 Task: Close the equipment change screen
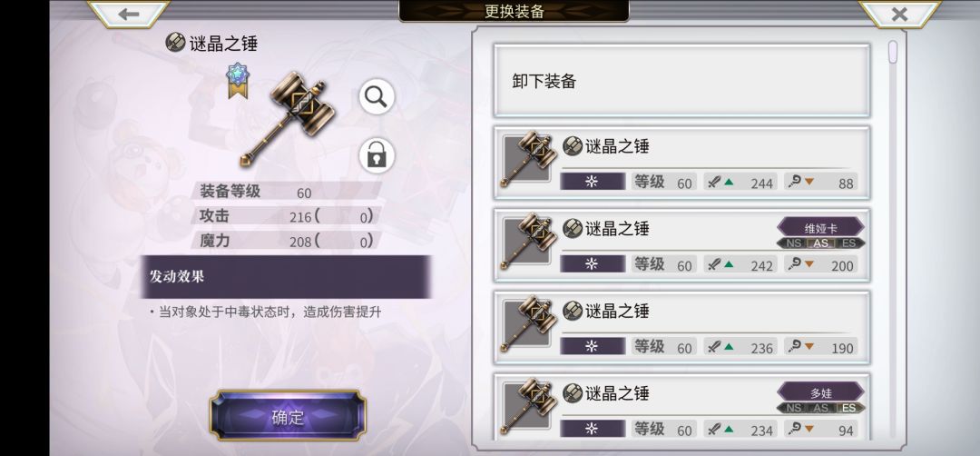click(x=899, y=14)
